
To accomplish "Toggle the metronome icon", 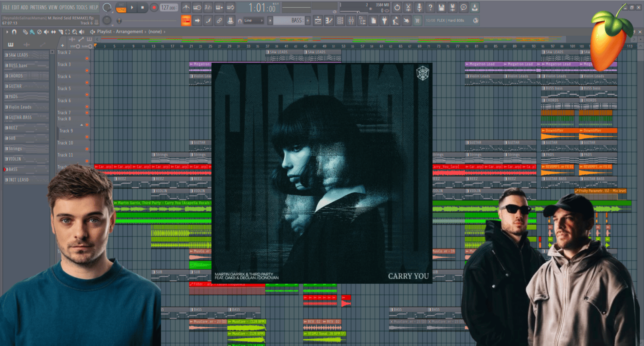I will click(186, 7).
